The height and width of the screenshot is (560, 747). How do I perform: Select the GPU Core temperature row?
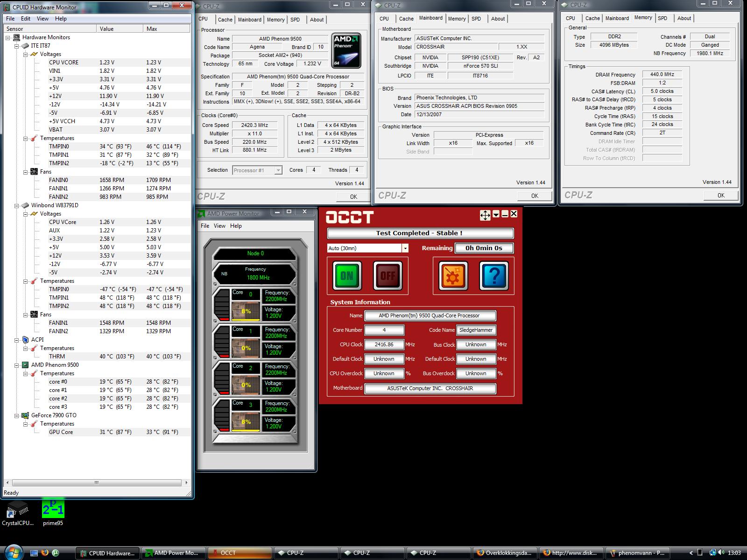tap(119, 432)
